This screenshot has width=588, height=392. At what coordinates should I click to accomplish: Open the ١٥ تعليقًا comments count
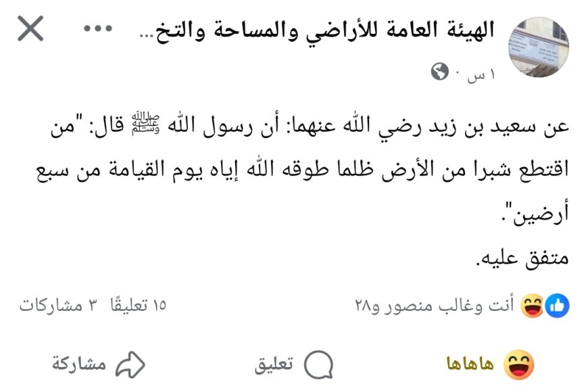tap(139, 305)
